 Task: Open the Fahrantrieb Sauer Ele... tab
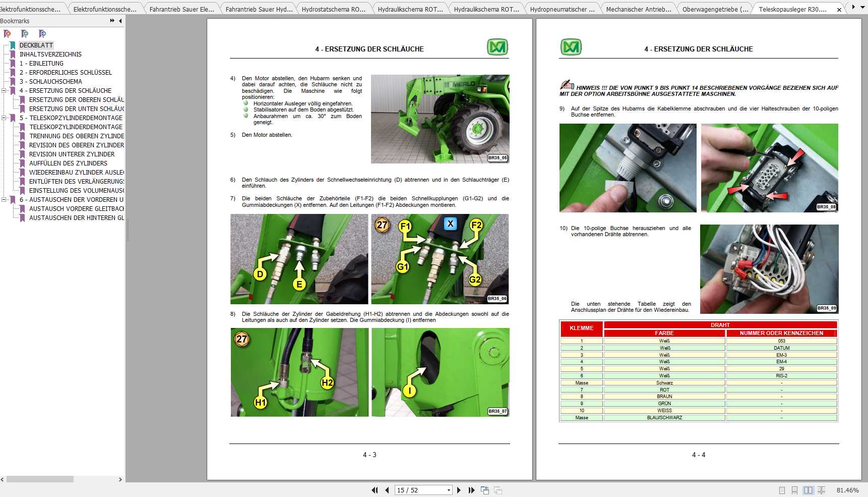181,9
